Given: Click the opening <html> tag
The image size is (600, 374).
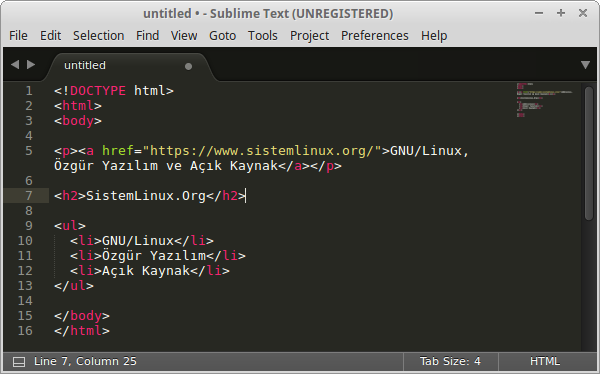Looking at the screenshot, I should click(x=78, y=106).
